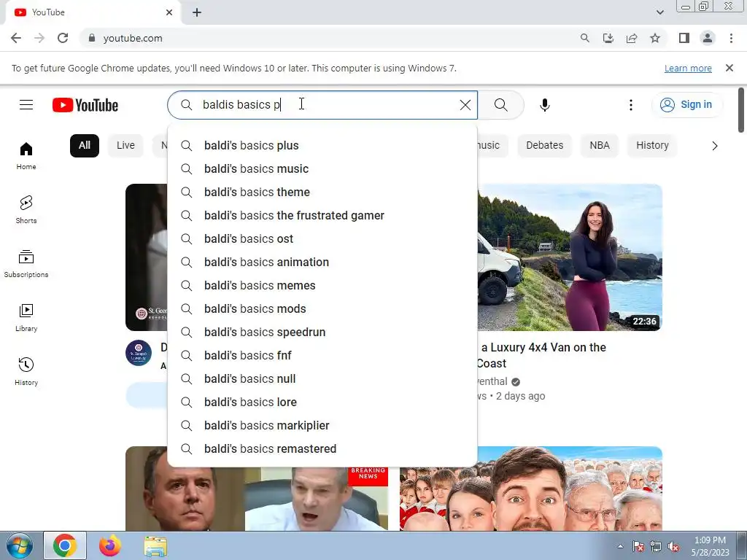Select the Live filter chip
This screenshot has height=560, width=747.
click(125, 145)
